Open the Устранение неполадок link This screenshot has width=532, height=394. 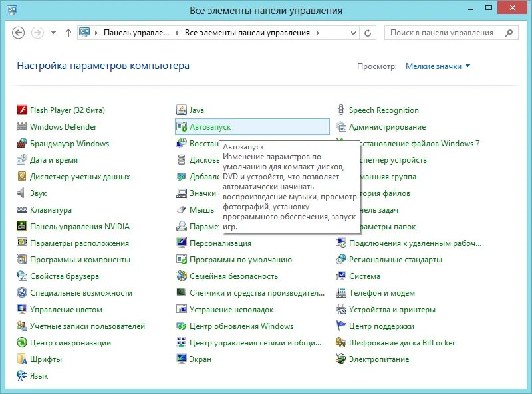click(231, 310)
